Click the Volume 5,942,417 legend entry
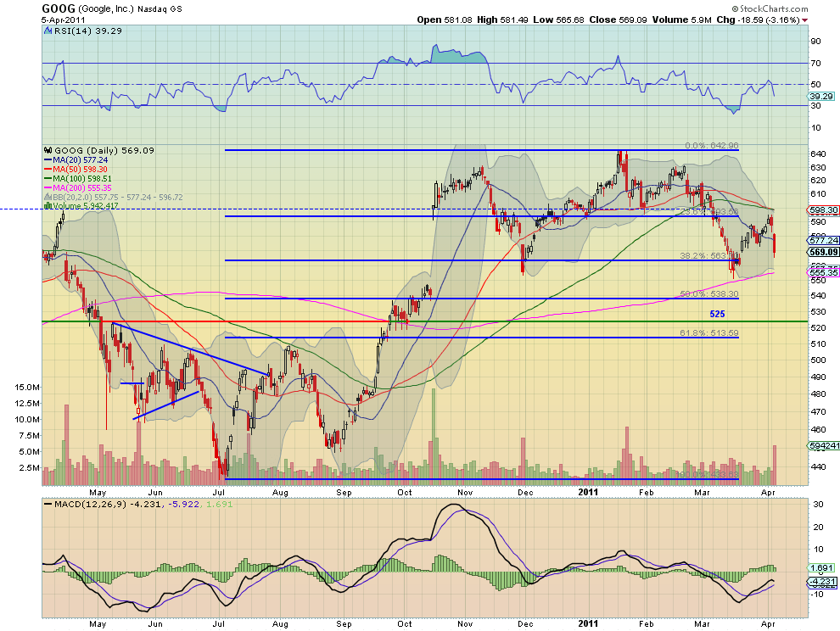This screenshot has height=631, width=840. [86, 206]
